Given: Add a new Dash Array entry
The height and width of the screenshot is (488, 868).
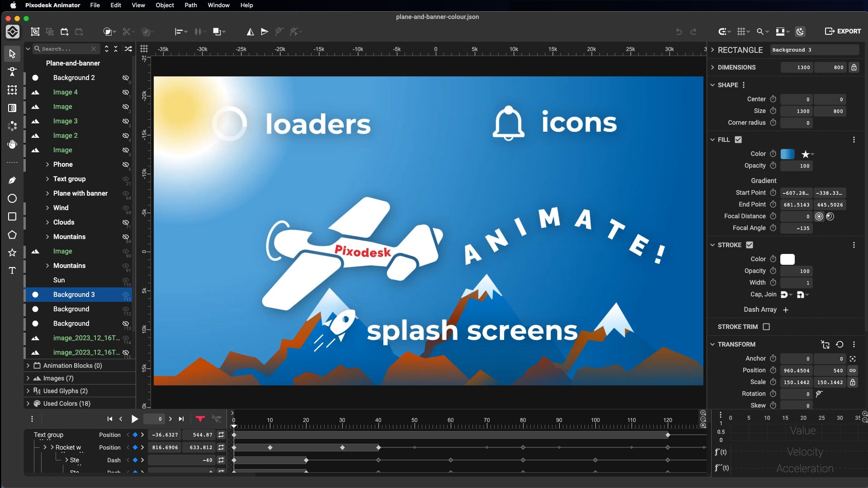Looking at the screenshot, I should [x=786, y=310].
